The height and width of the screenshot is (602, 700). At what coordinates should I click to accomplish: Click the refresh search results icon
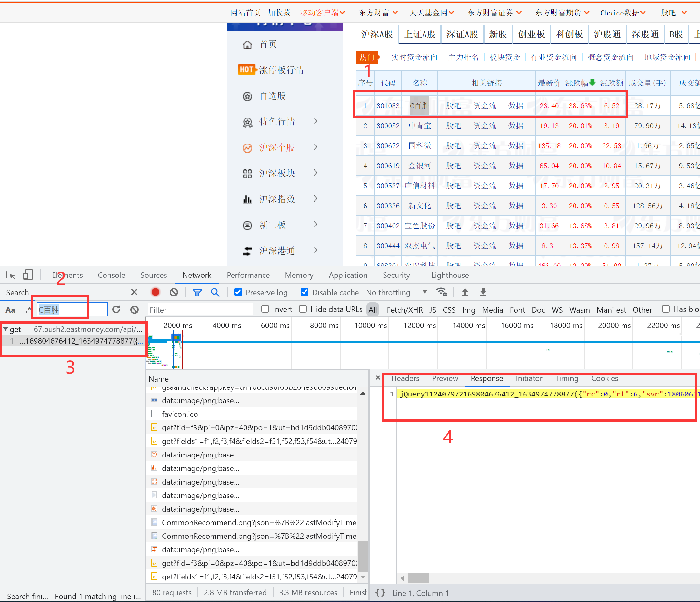(x=116, y=309)
